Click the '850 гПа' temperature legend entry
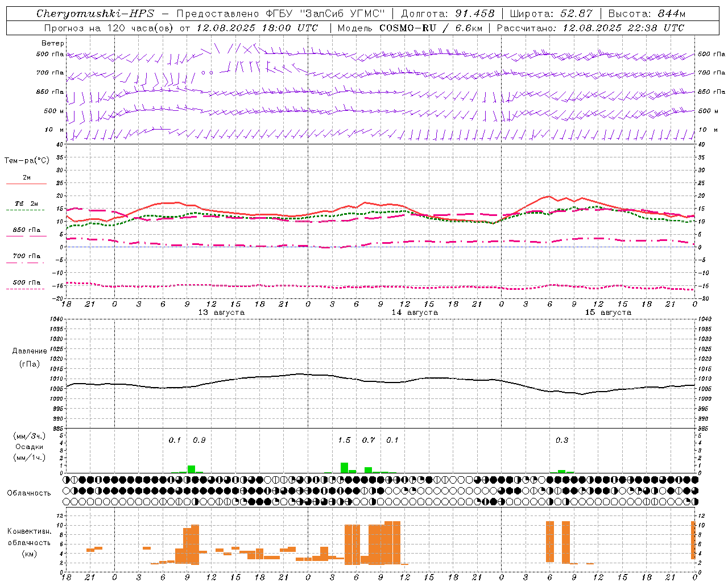This screenshot has height=582, width=728. [27, 230]
